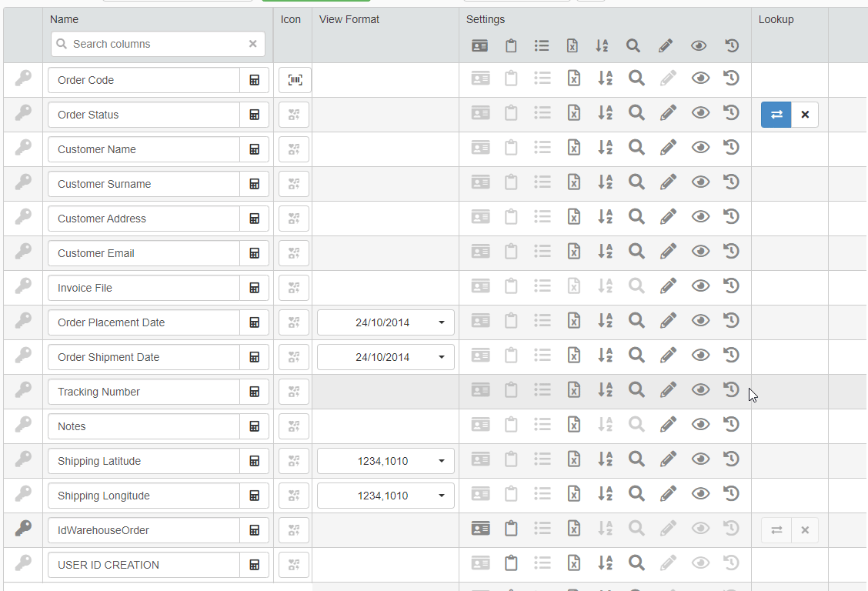The height and width of the screenshot is (591, 868).
Task: Click the Excel export icon for Customer Address
Action: (573, 216)
